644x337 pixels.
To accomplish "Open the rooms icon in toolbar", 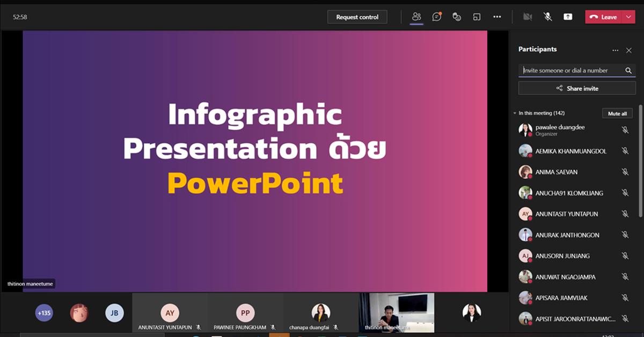I will [x=477, y=17].
